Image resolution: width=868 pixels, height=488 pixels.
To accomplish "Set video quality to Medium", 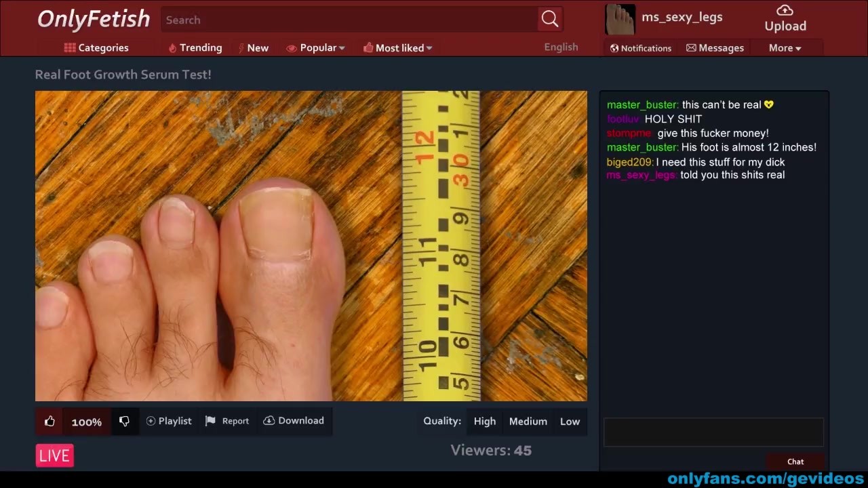I will tap(528, 422).
